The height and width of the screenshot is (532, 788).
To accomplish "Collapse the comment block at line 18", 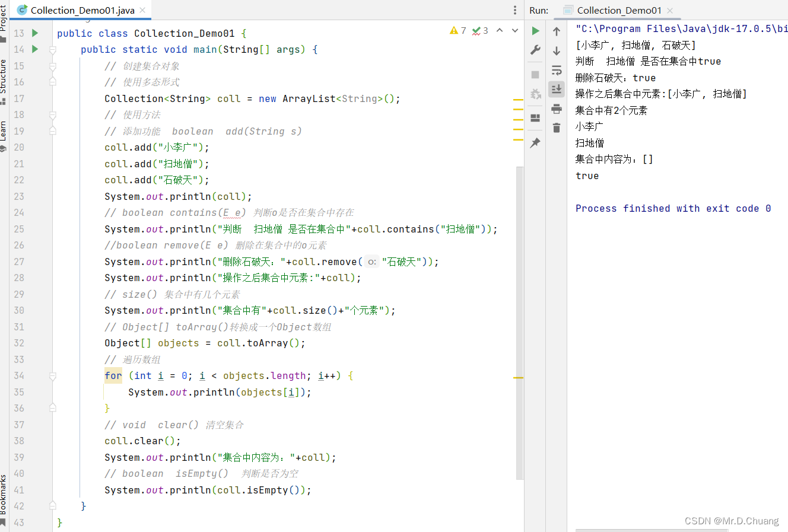I will (x=53, y=115).
